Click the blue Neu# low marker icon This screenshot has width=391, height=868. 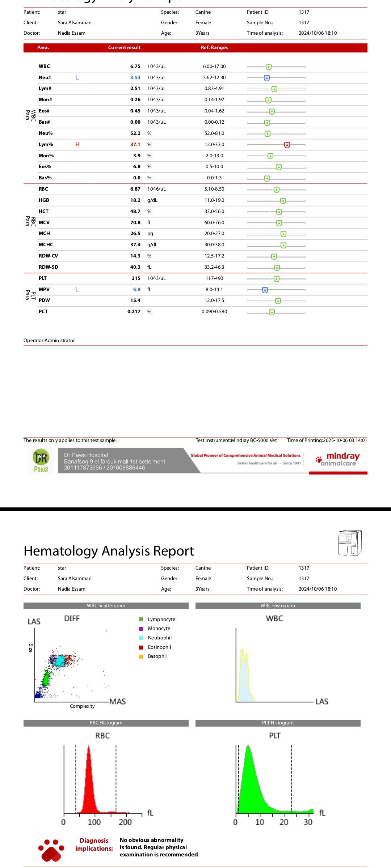267,78
